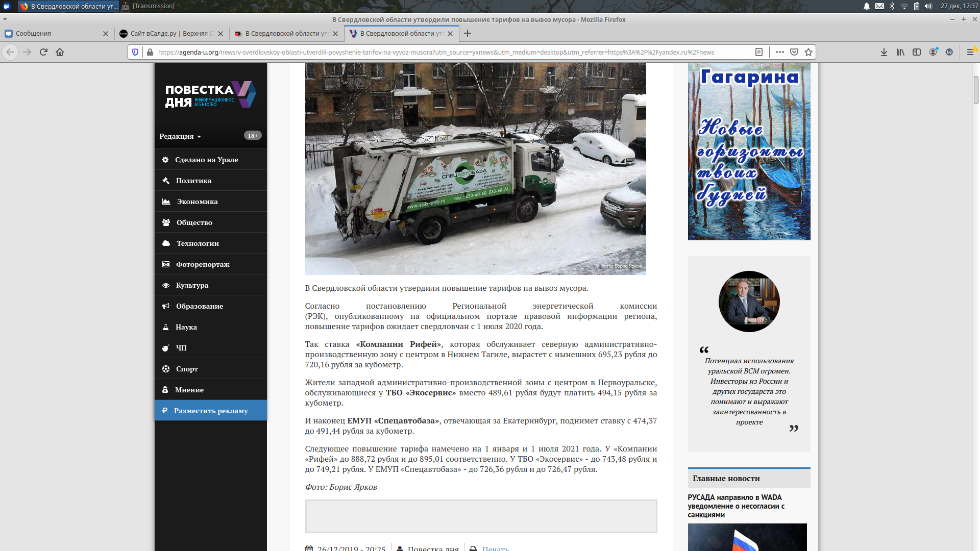Go to the Firefox home page
The image size is (980, 551).
pyautogui.click(x=60, y=52)
